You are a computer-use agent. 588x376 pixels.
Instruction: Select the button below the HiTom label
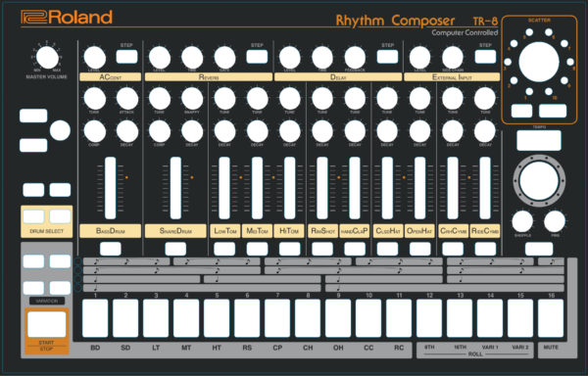click(x=290, y=249)
